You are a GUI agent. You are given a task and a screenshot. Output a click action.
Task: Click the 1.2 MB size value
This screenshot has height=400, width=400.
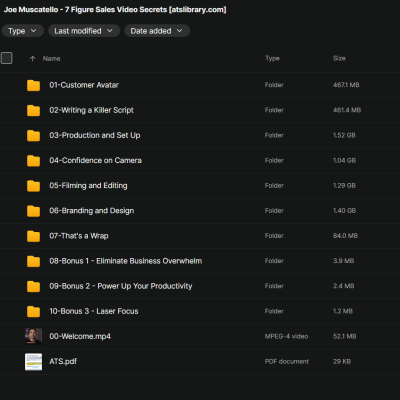pyautogui.click(x=343, y=311)
